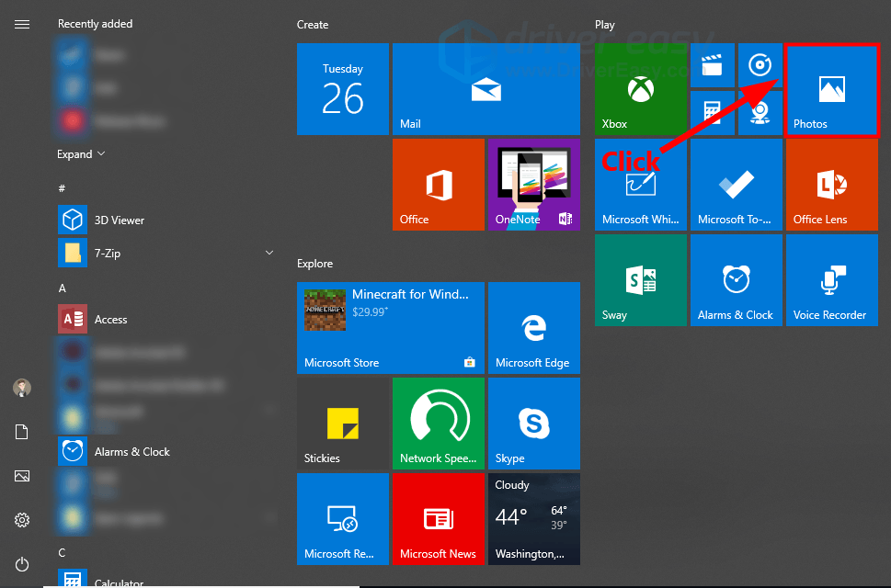Launch the Microsoft Edge tile
This screenshot has width=891, height=588.
(534, 328)
